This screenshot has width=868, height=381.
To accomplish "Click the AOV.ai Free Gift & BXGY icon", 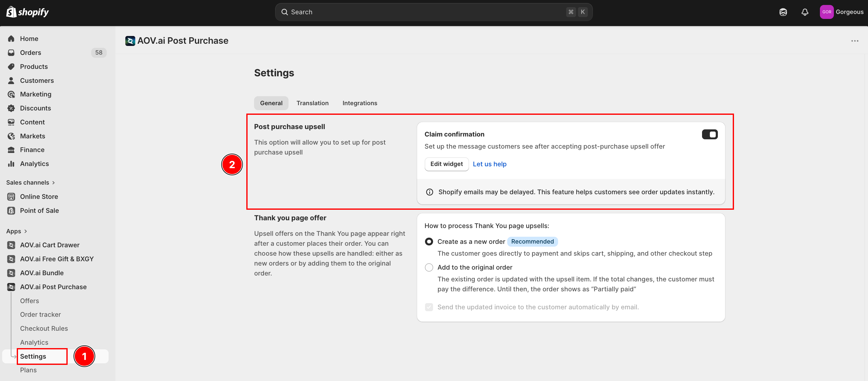I will pyautogui.click(x=11, y=259).
